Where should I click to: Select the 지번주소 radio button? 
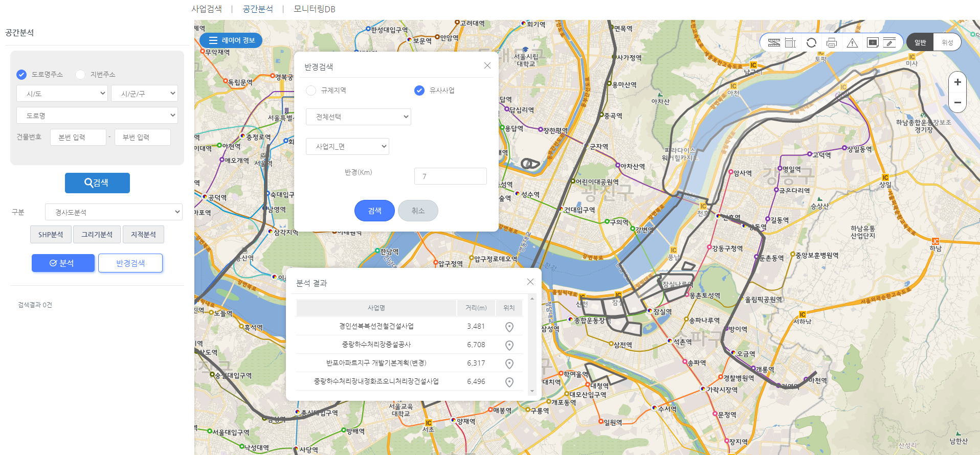80,75
